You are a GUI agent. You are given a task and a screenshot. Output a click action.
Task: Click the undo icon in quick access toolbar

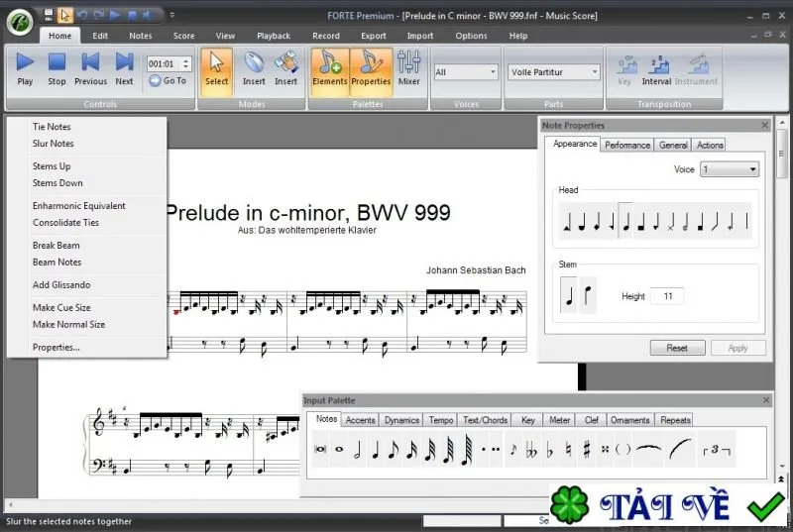click(82, 15)
